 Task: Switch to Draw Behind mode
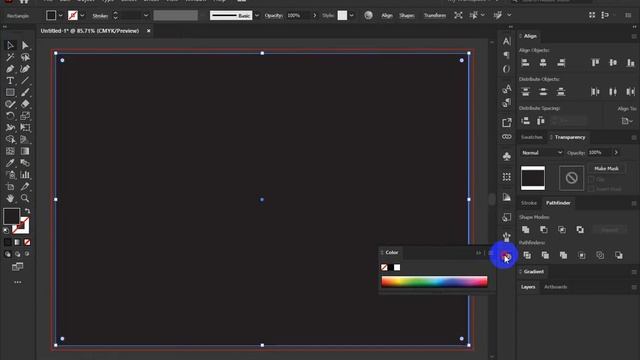click(18, 254)
